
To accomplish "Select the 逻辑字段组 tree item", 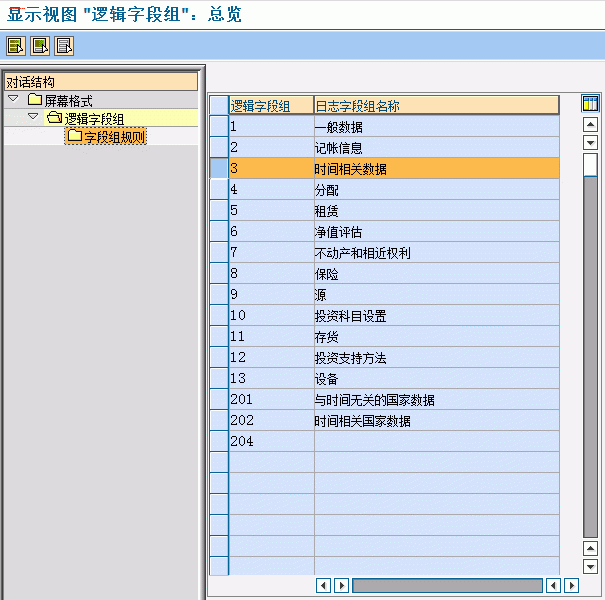I will point(94,119).
